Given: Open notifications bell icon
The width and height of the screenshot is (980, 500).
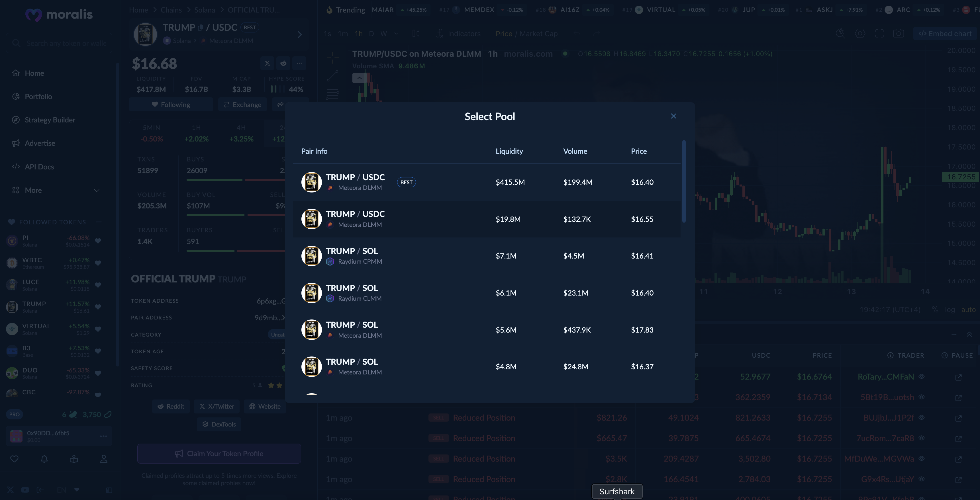Looking at the screenshot, I should (44, 459).
